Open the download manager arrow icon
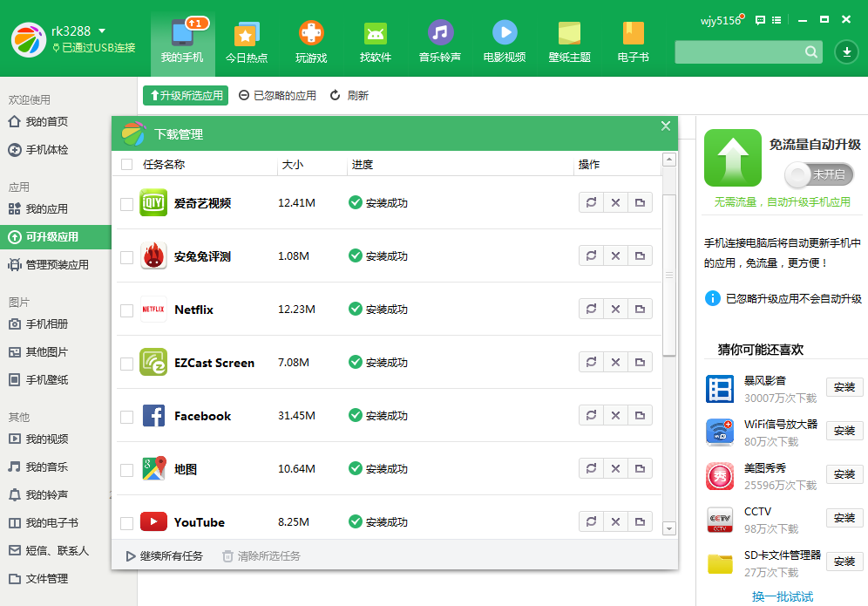The width and height of the screenshot is (868, 606). pyautogui.click(x=846, y=52)
